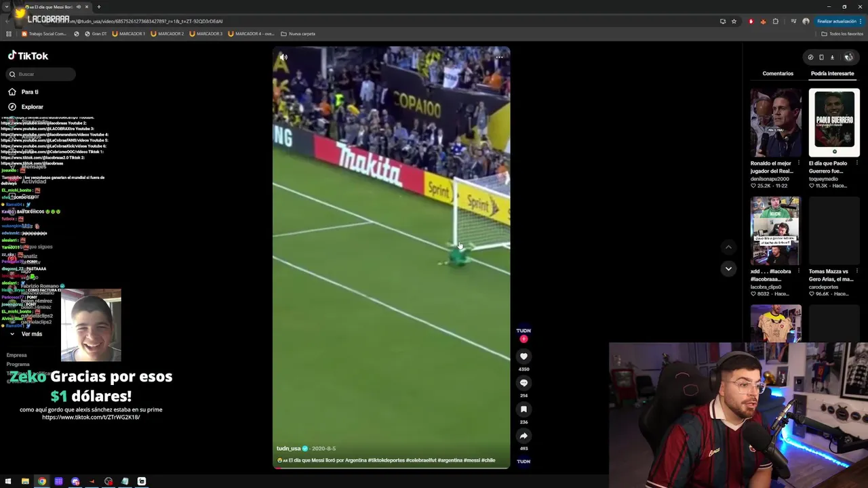Close the El día que Messi lloró tab

(x=87, y=7)
